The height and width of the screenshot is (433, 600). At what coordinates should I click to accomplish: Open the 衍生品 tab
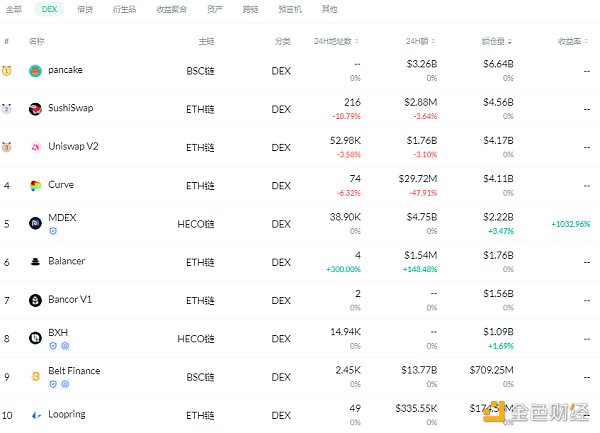tap(125, 9)
